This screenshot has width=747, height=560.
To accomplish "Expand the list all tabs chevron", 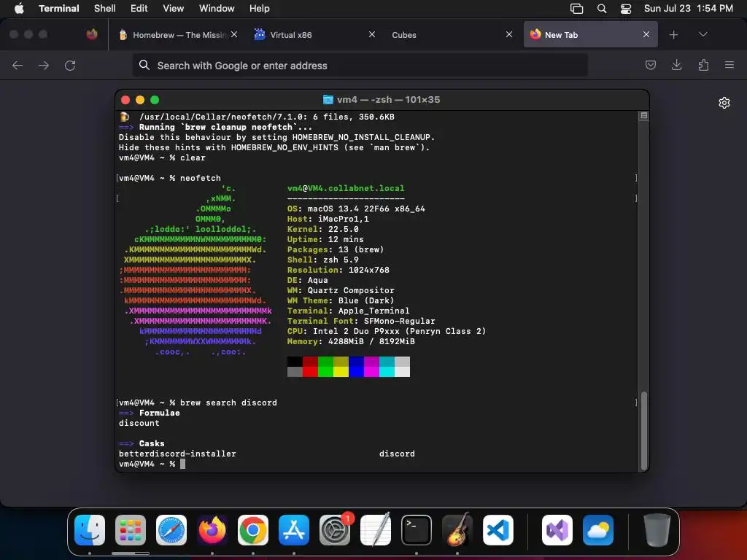I will (x=703, y=34).
